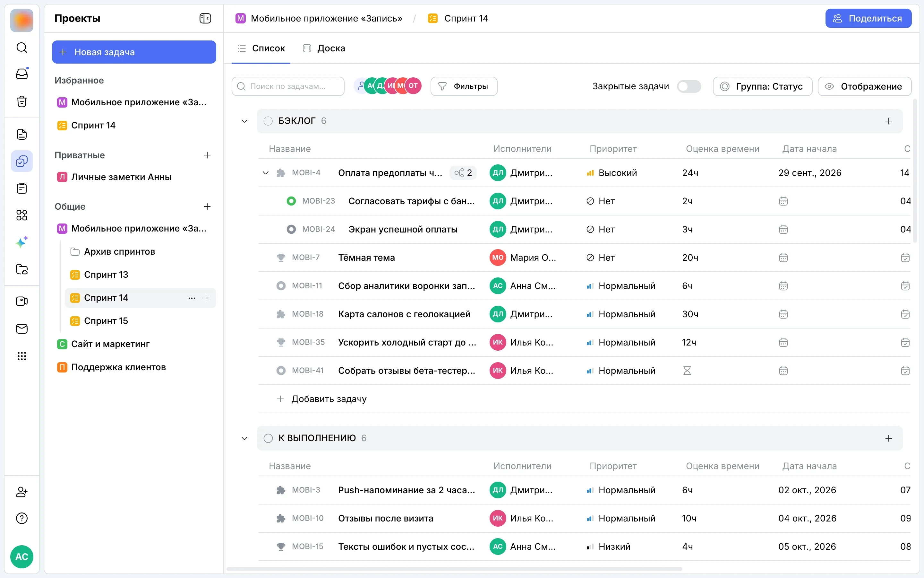
Task: Switch to the Доска tab
Action: point(324,48)
